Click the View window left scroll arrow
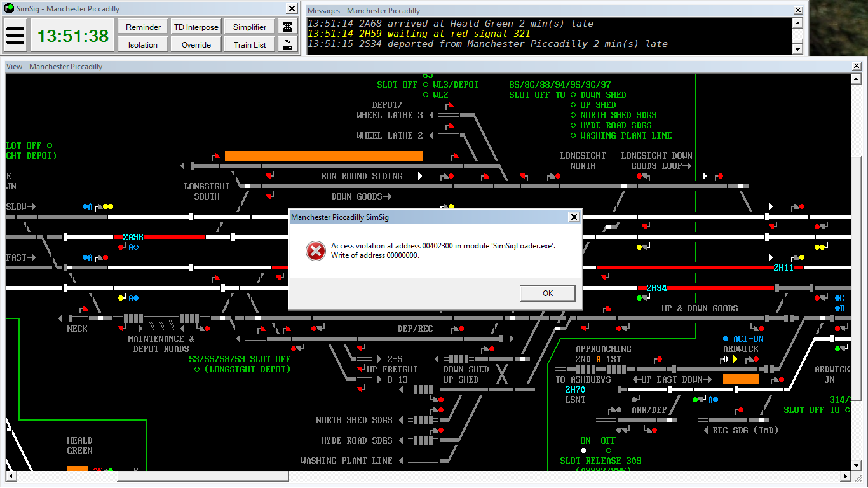The image size is (868, 488). [11, 476]
